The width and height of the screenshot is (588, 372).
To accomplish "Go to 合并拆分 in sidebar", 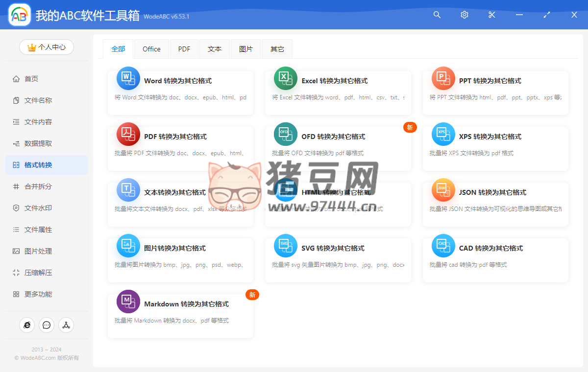I will click(38, 186).
